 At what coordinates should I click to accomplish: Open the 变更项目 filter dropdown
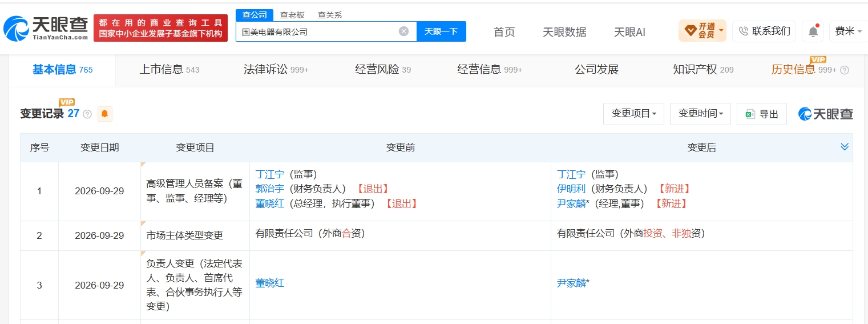(x=633, y=114)
